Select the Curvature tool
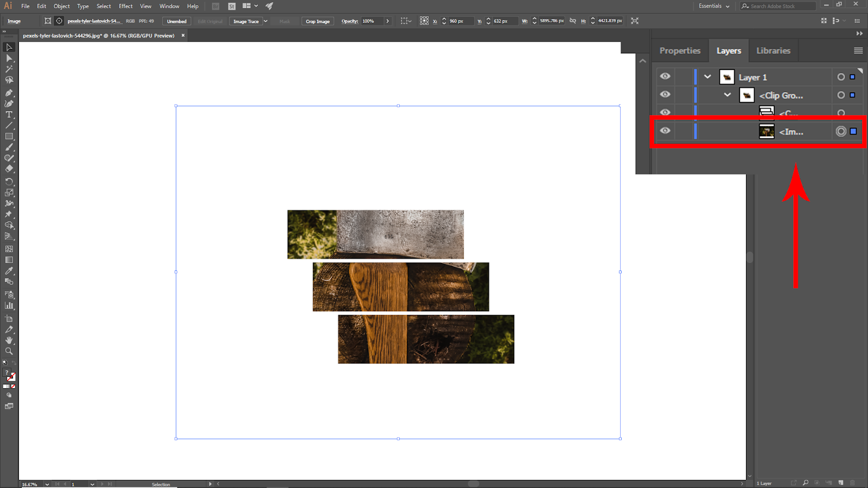 [9, 104]
